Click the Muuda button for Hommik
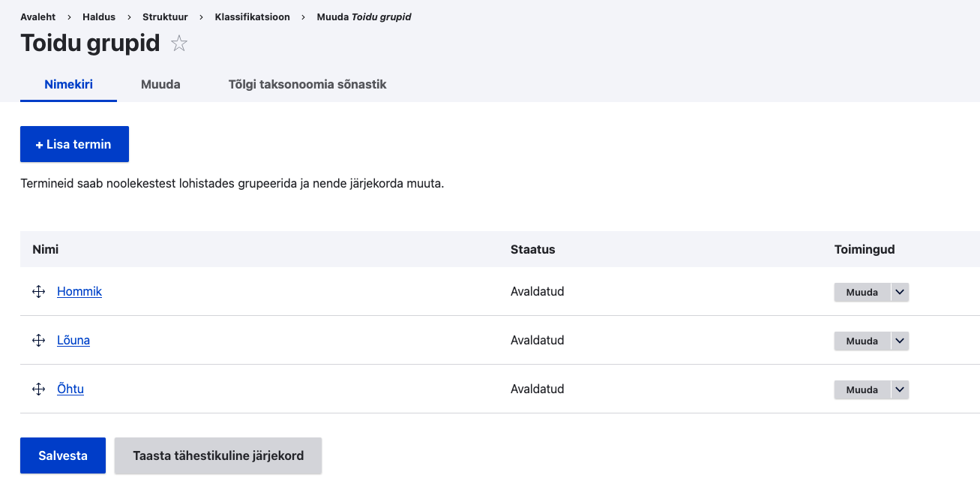The height and width of the screenshot is (496, 980). coord(862,292)
